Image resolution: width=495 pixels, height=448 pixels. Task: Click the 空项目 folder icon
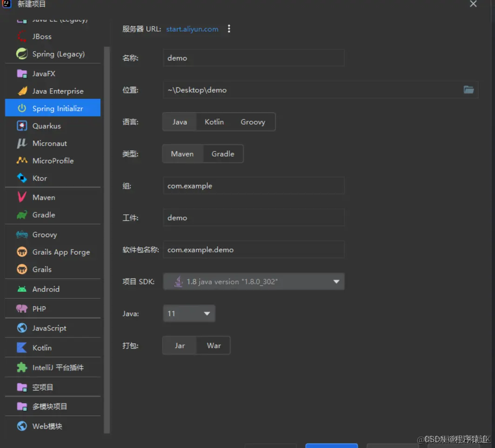point(22,387)
